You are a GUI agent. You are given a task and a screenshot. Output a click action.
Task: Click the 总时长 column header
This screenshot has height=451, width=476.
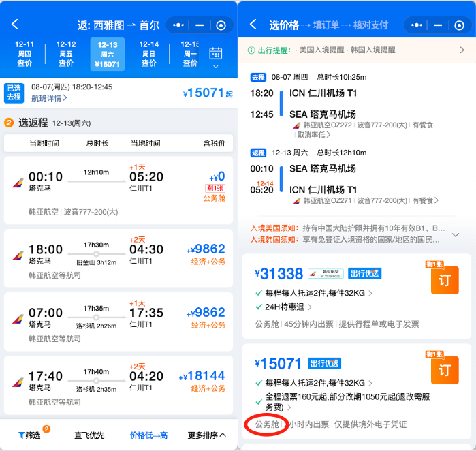tap(97, 143)
